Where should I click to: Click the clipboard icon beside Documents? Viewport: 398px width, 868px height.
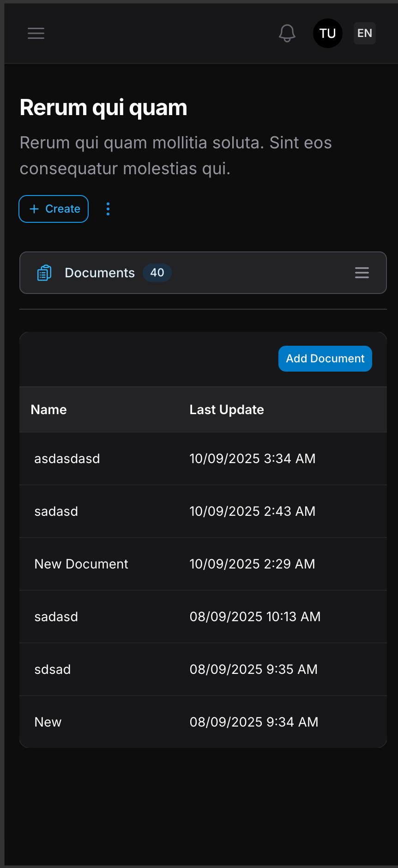click(x=44, y=273)
